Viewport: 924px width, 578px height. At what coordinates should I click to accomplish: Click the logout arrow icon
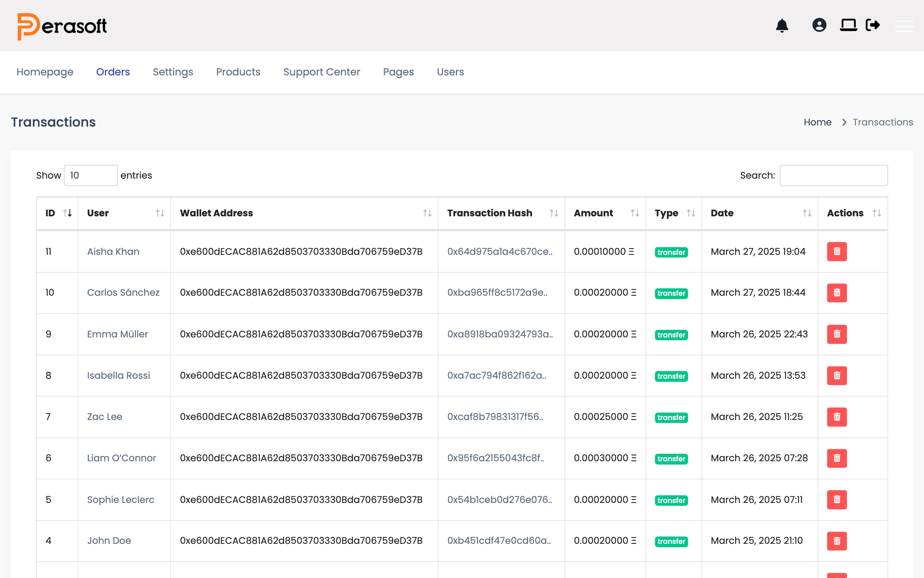(x=873, y=25)
